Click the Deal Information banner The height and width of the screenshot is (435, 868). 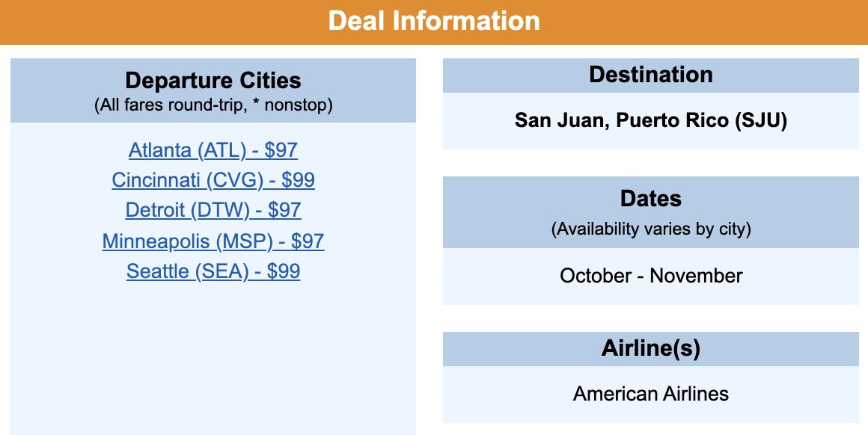point(434,21)
